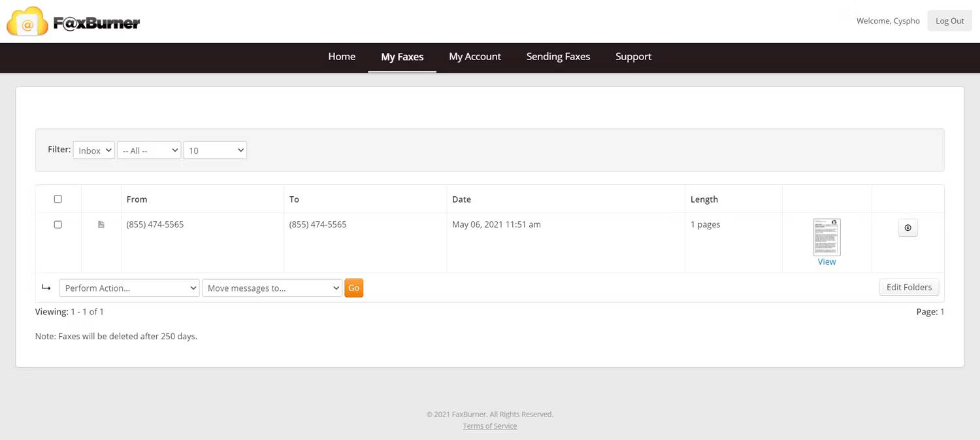Expand the "-- All --" filter dropdown
Image resolution: width=980 pixels, height=440 pixels.
coord(149,150)
